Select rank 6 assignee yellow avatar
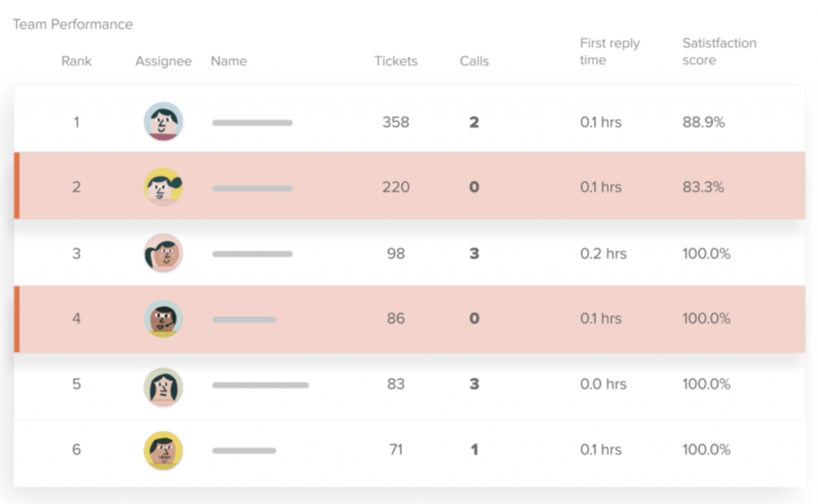 [x=163, y=450]
